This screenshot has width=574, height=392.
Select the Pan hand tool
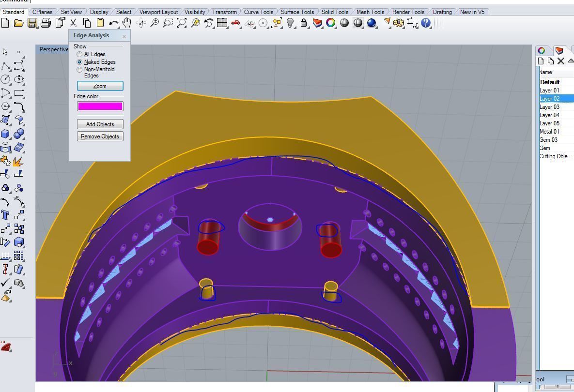point(126,23)
